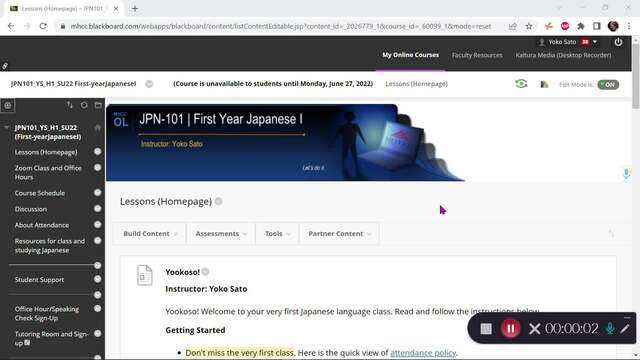Collapse JPN101_YS_H1_SU22 course menu arrow
The height and width of the screenshot is (360, 640).
click(x=7, y=128)
